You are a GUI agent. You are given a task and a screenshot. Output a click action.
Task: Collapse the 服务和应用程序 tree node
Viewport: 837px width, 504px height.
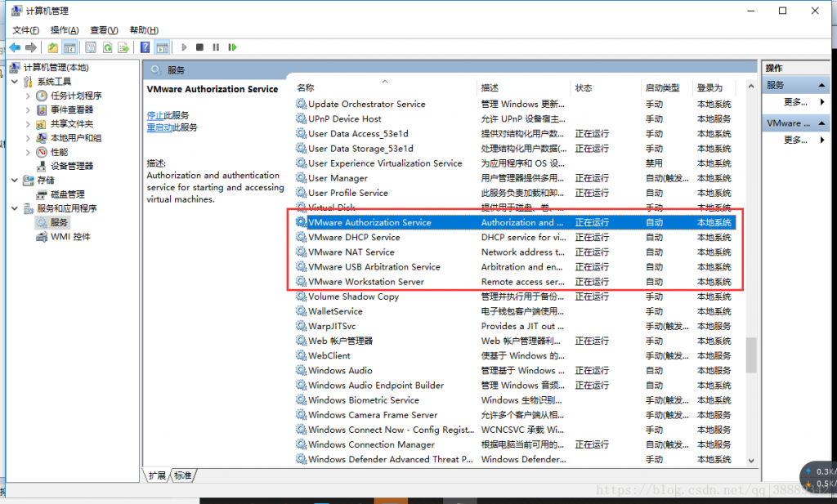click(x=15, y=208)
